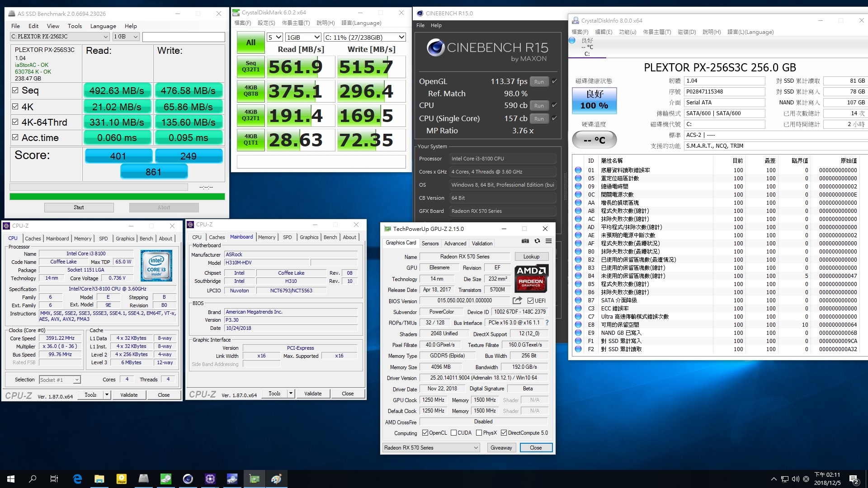Screen dimensions: 868x488
Task: Open the Language menu in AS SSD
Action: tap(103, 26)
